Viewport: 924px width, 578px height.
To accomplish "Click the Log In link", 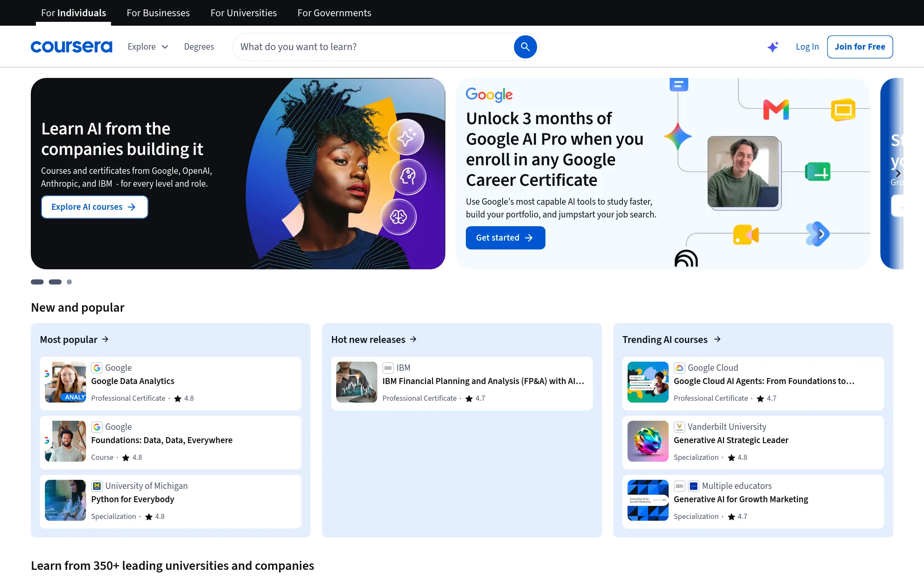I will tap(807, 47).
